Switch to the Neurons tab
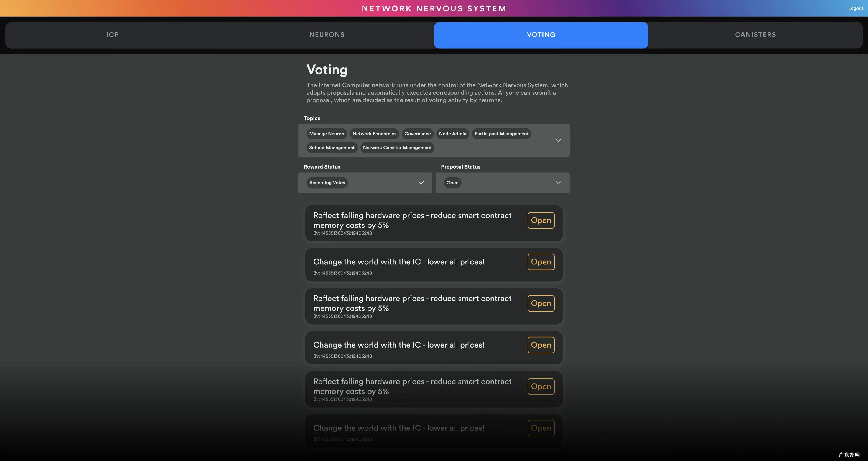 point(327,35)
